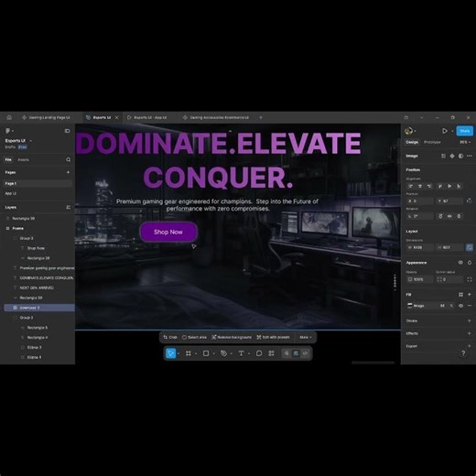This screenshot has width=476, height=476.
Task: Click the rotation angle field
Action: (x=420, y=216)
